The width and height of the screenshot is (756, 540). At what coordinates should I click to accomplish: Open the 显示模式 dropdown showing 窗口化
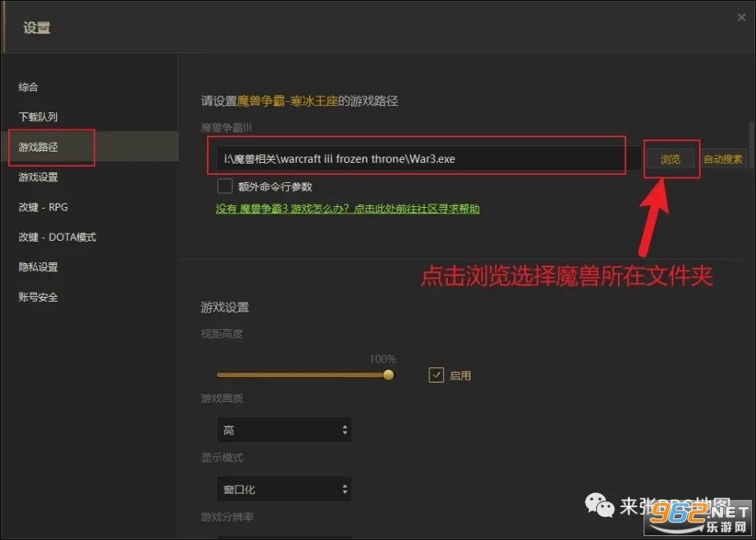pos(283,489)
